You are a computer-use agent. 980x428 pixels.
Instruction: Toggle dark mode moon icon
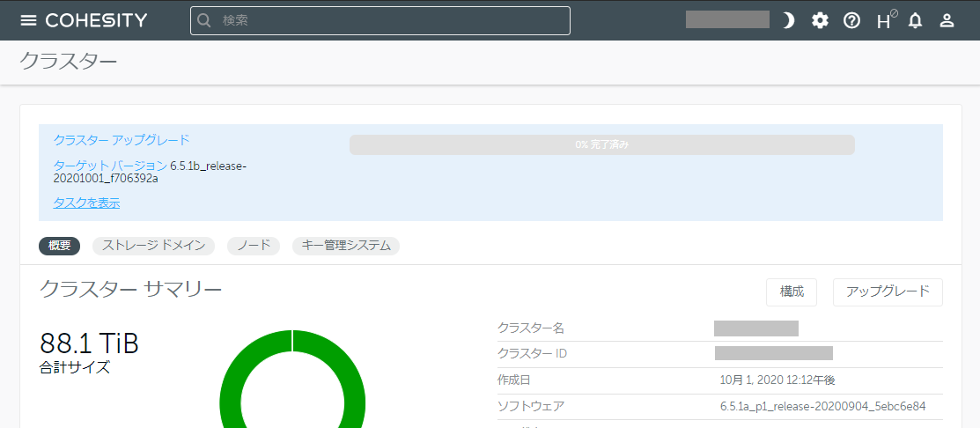pos(789,20)
